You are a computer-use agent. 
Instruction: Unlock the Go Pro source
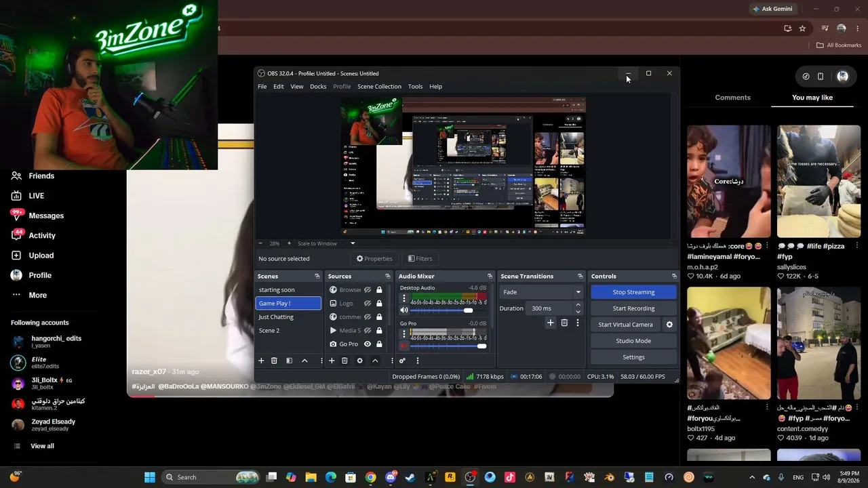[379, 344]
